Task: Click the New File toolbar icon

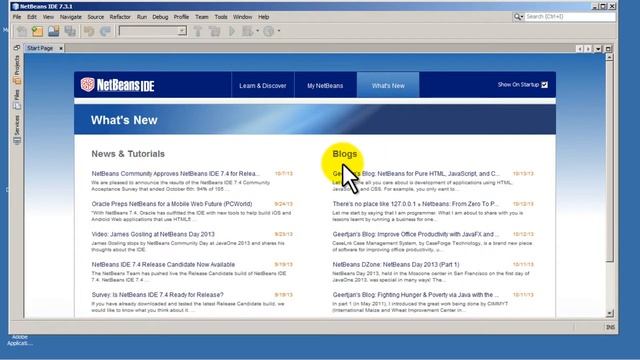Action: click(22, 31)
